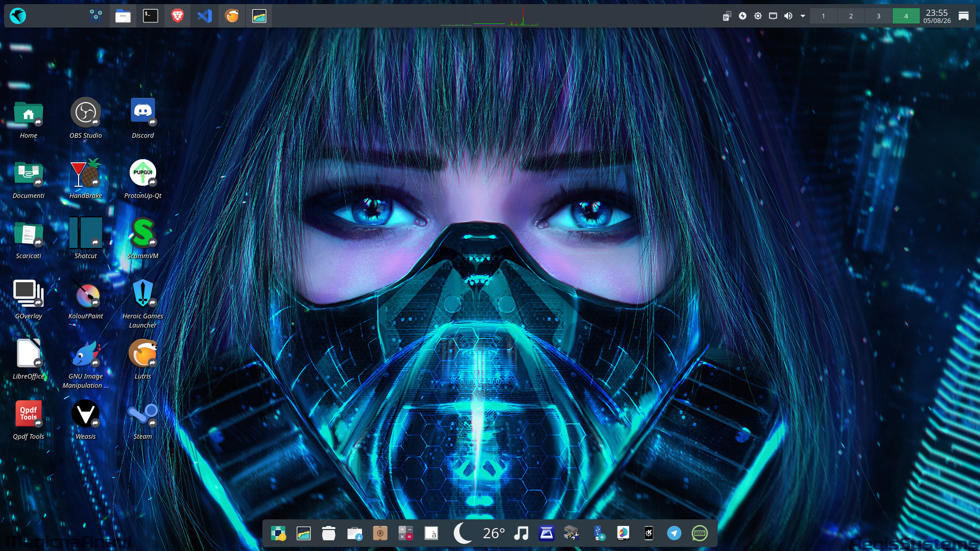Select the Qpdf Tools desktop shortcut
This screenshot has height=551, width=980.
(29, 419)
